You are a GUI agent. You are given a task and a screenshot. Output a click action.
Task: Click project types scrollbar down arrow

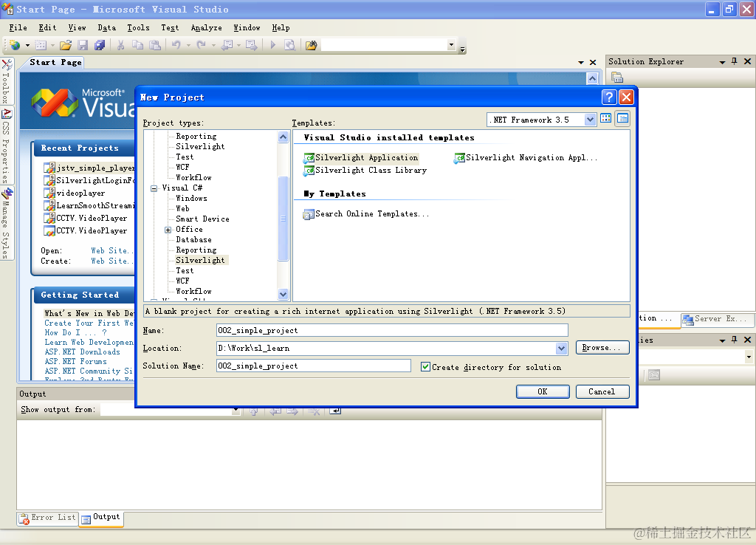pyautogui.click(x=283, y=294)
